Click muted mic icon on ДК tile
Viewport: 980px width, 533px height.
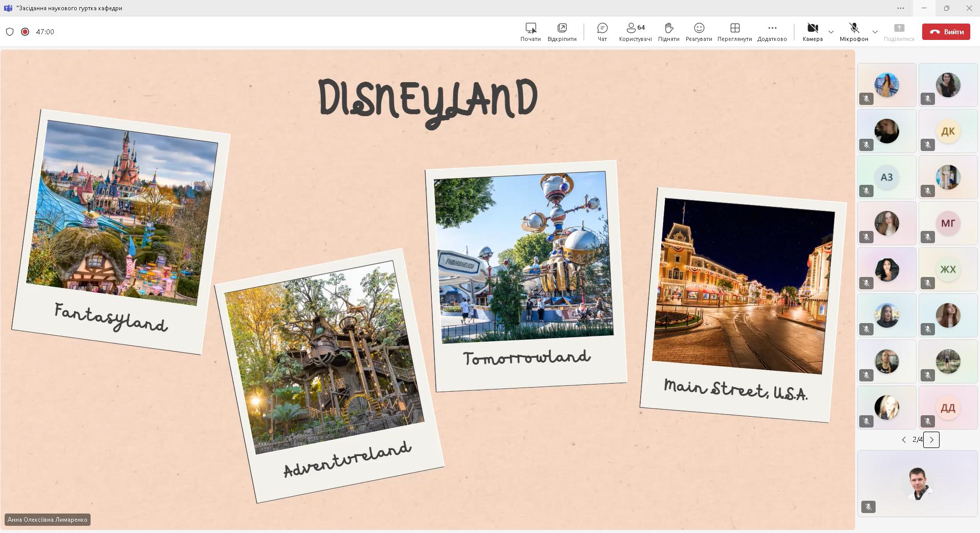928,145
